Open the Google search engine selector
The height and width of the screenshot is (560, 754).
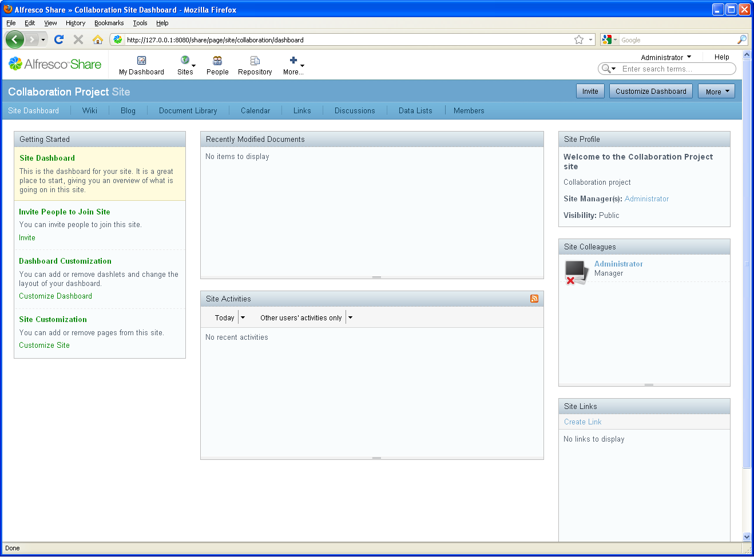click(609, 39)
